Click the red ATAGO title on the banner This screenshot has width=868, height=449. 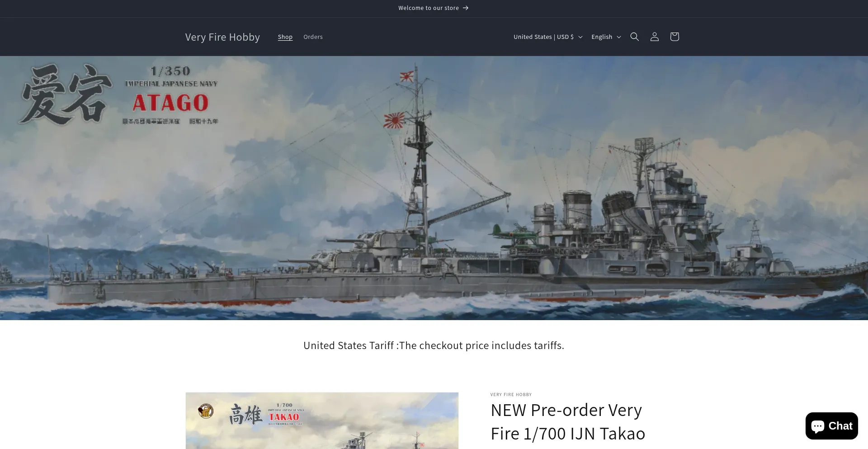[x=170, y=103]
